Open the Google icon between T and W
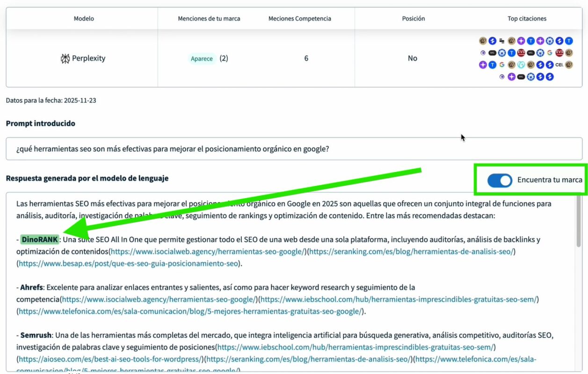 click(502, 65)
